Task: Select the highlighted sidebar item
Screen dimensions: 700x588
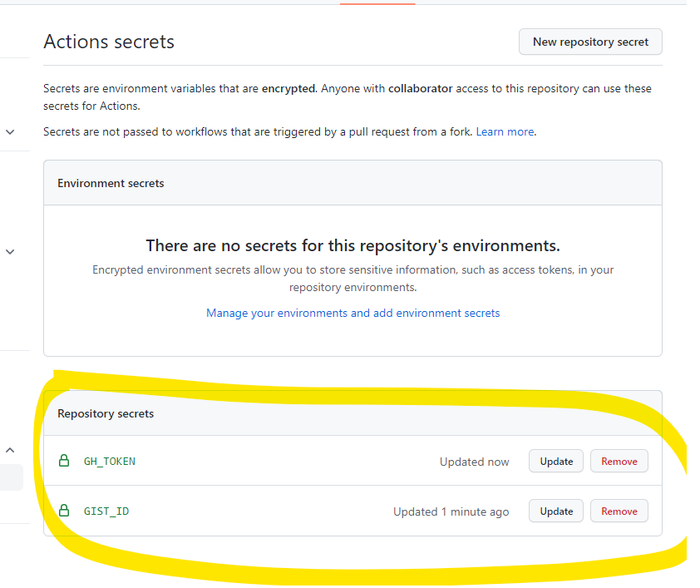Action: pyautogui.click(x=11, y=477)
